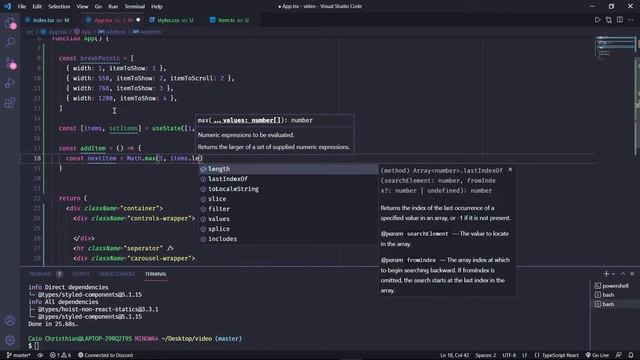
Task: Open the Help menu
Action: click(157, 7)
